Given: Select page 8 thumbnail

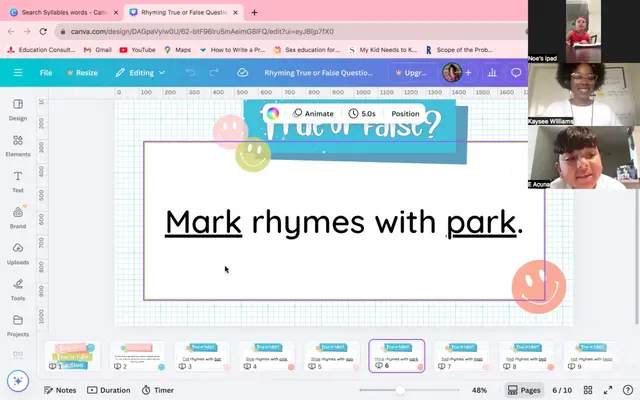Looking at the screenshot, I should click(x=527, y=356).
